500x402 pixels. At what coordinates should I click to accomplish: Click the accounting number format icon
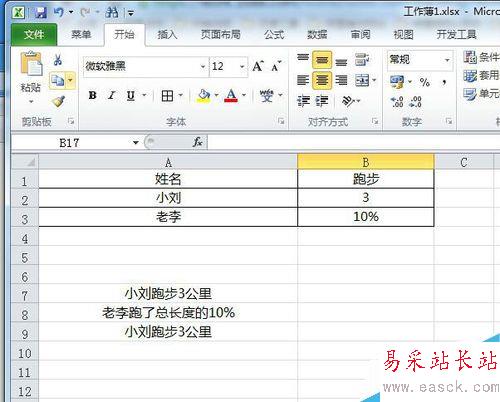(x=397, y=82)
